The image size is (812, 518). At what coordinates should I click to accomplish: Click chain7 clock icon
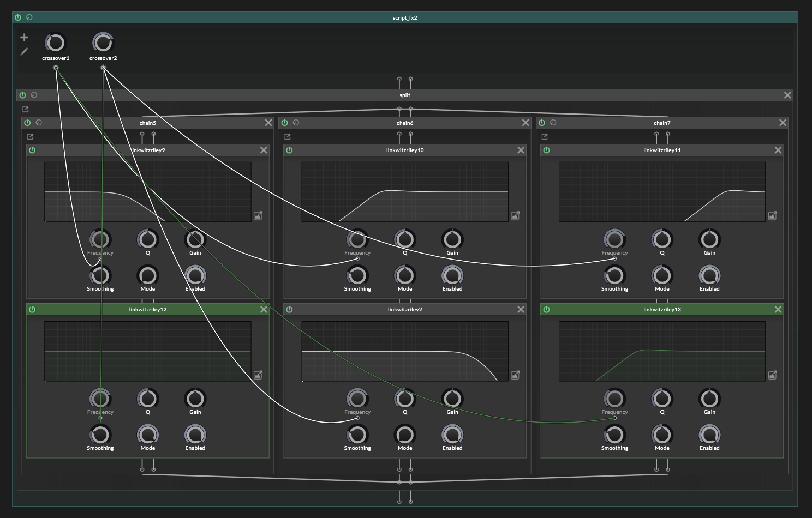click(553, 123)
